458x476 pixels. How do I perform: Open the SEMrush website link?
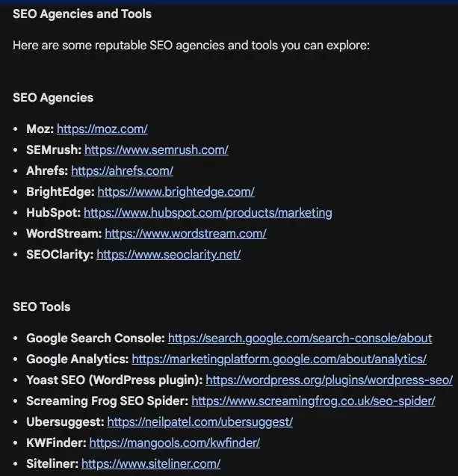coord(156,150)
